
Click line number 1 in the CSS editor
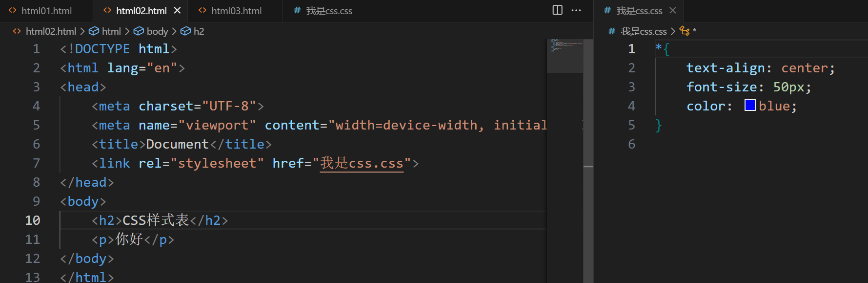(631, 49)
